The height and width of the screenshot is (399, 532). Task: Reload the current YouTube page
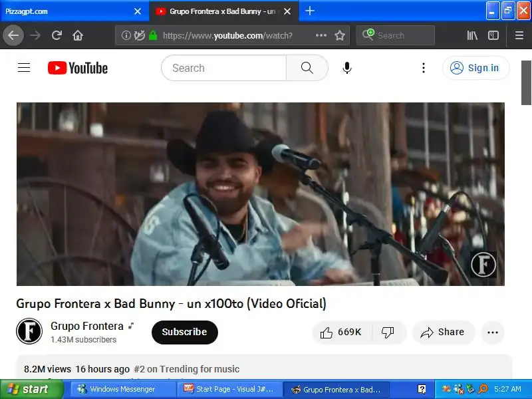coord(57,35)
